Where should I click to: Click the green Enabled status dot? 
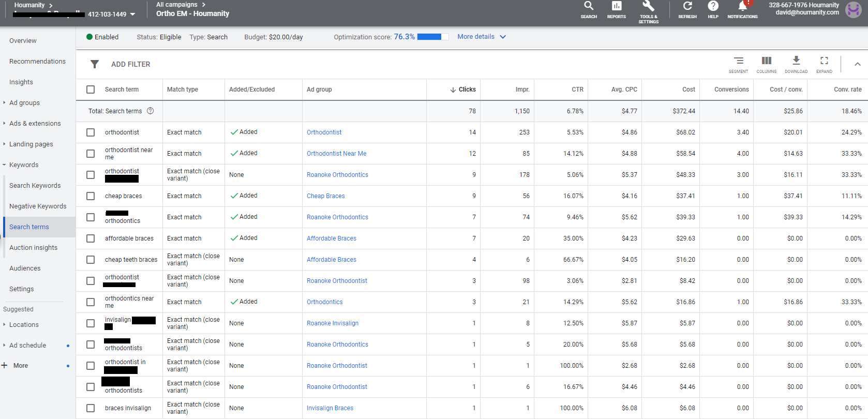89,37
